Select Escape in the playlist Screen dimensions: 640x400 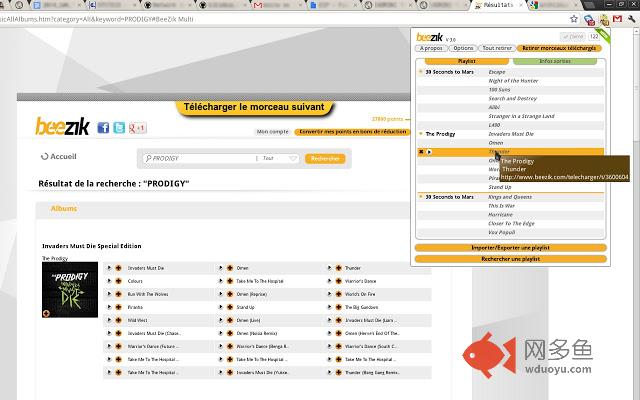497,72
